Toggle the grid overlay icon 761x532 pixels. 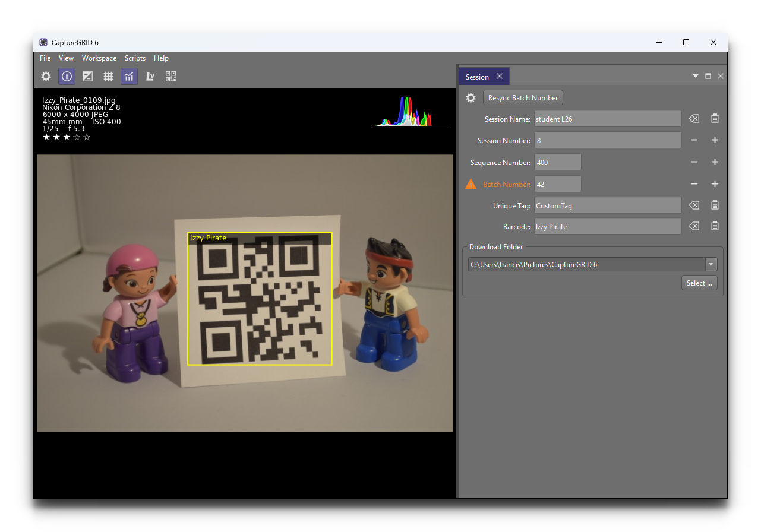pyautogui.click(x=108, y=76)
